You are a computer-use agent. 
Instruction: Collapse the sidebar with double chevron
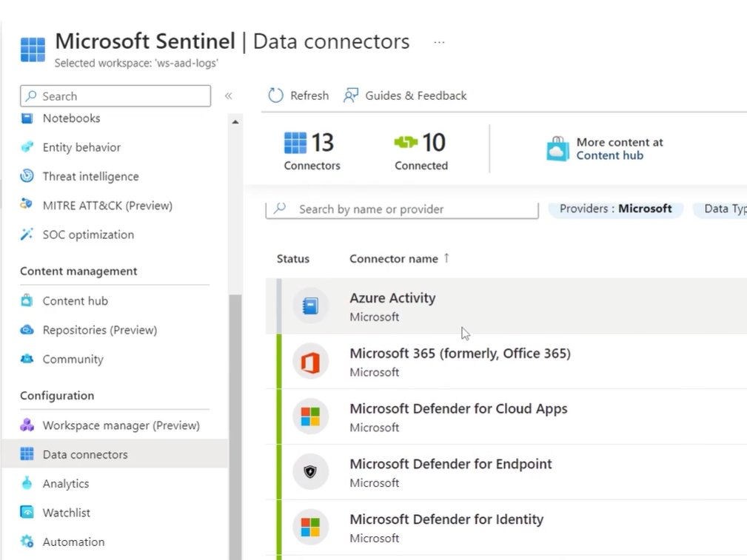(x=229, y=96)
